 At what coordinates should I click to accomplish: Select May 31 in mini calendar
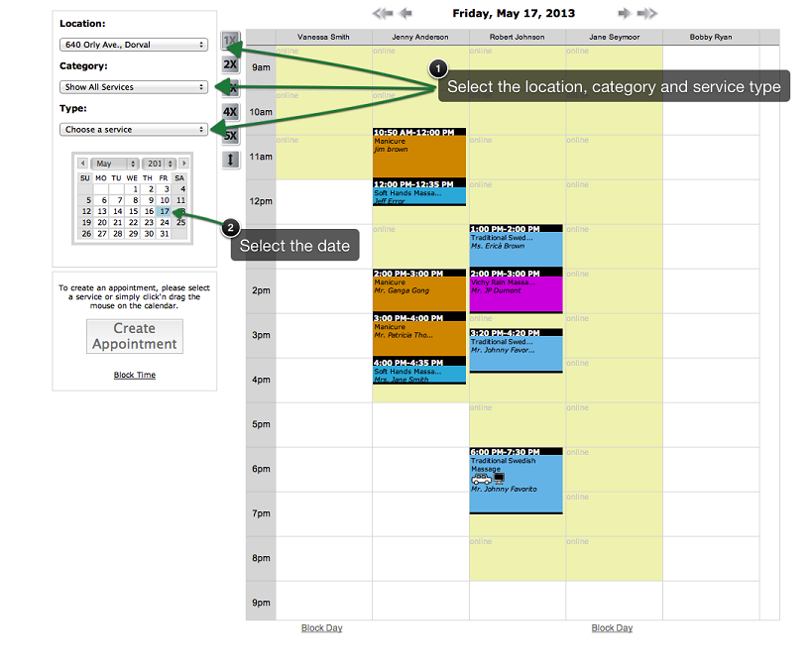[x=165, y=234]
